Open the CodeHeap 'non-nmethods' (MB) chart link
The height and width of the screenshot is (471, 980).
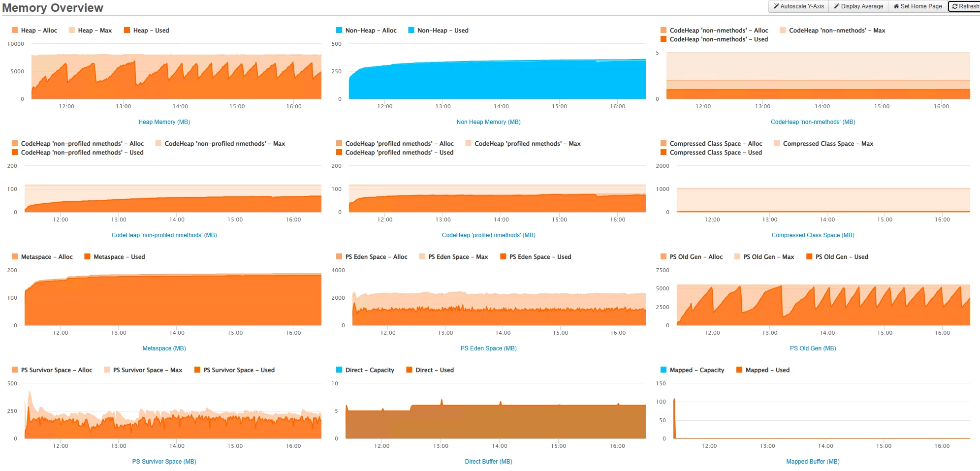click(813, 122)
